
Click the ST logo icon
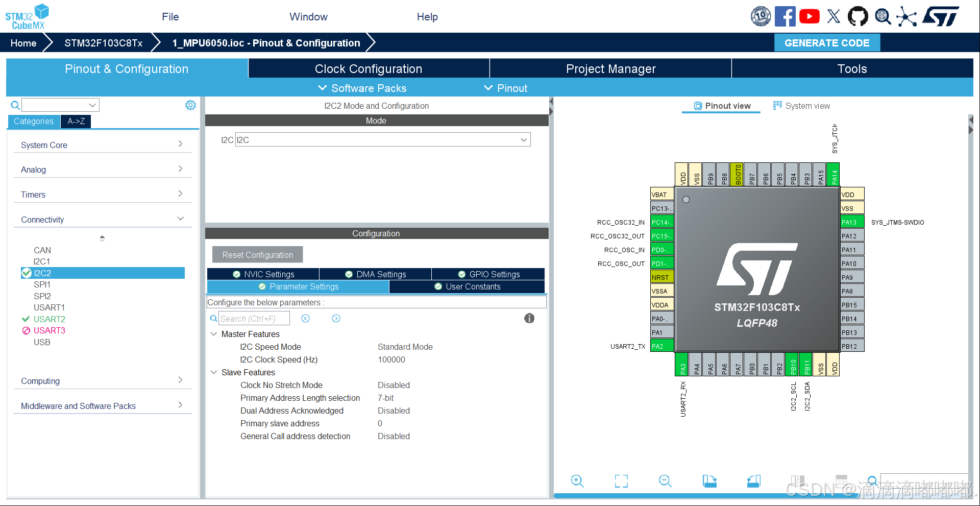coord(941,16)
